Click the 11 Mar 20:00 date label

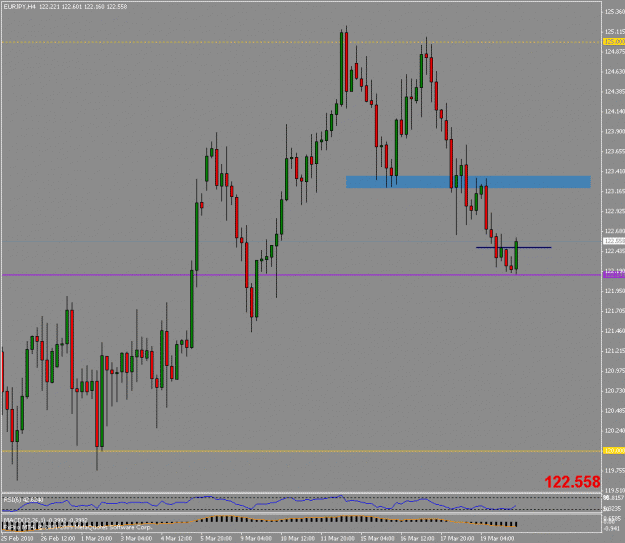338,538
